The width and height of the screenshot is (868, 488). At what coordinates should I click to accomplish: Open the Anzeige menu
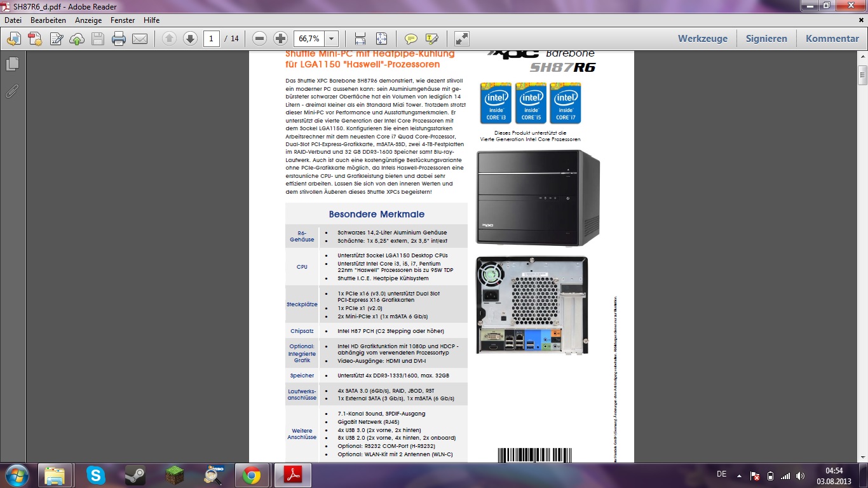pyautogui.click(x=88, y=20)
